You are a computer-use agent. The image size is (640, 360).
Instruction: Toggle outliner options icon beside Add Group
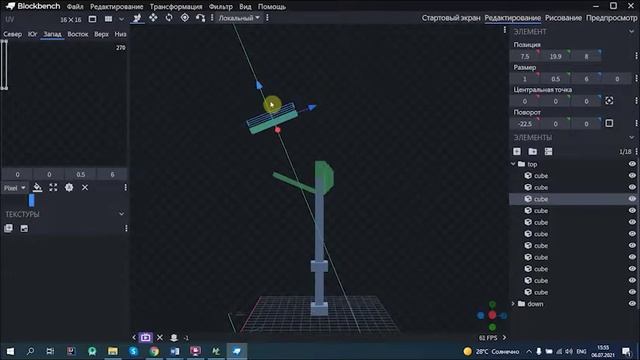(549, 151)
